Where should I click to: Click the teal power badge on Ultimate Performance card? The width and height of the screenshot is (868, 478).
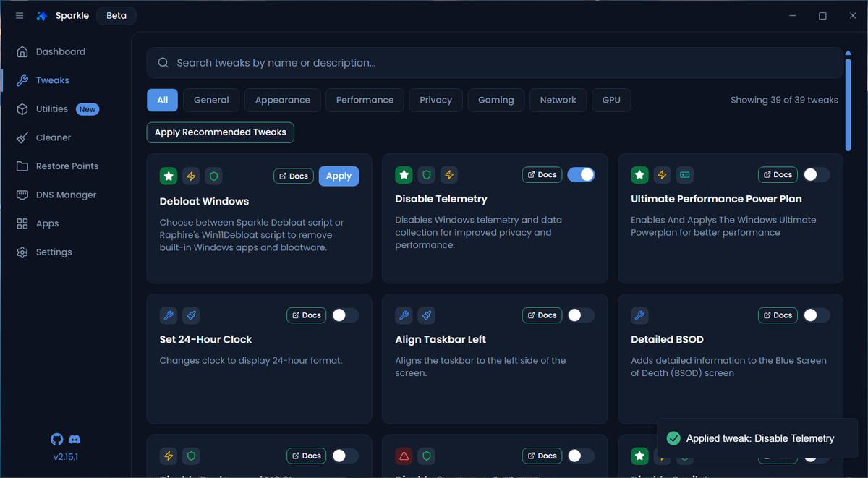pos(685,174)
